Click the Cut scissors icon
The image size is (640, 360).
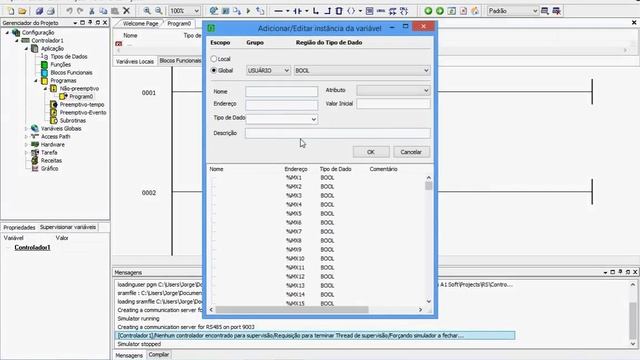point(92,11)
